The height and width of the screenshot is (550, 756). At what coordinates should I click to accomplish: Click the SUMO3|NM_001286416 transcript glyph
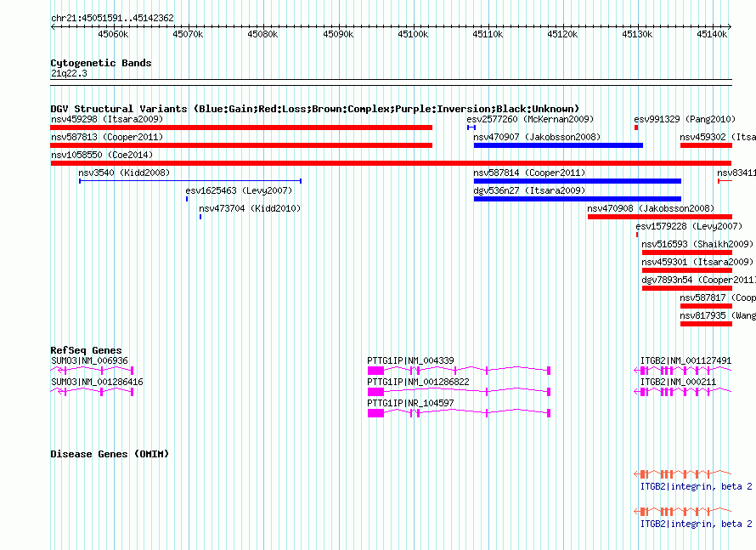tap(92, 391)
